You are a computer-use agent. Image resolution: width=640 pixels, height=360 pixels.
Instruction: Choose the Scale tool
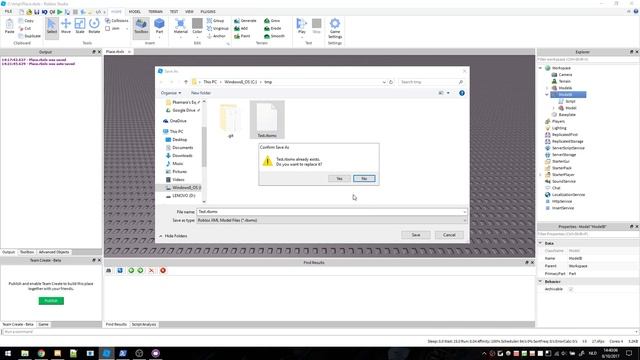tap(80, 27)
